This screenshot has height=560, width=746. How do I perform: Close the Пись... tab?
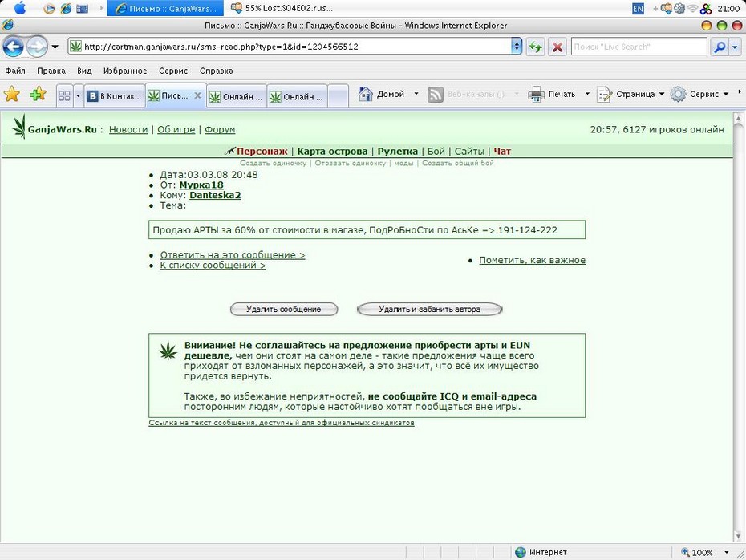197,95
